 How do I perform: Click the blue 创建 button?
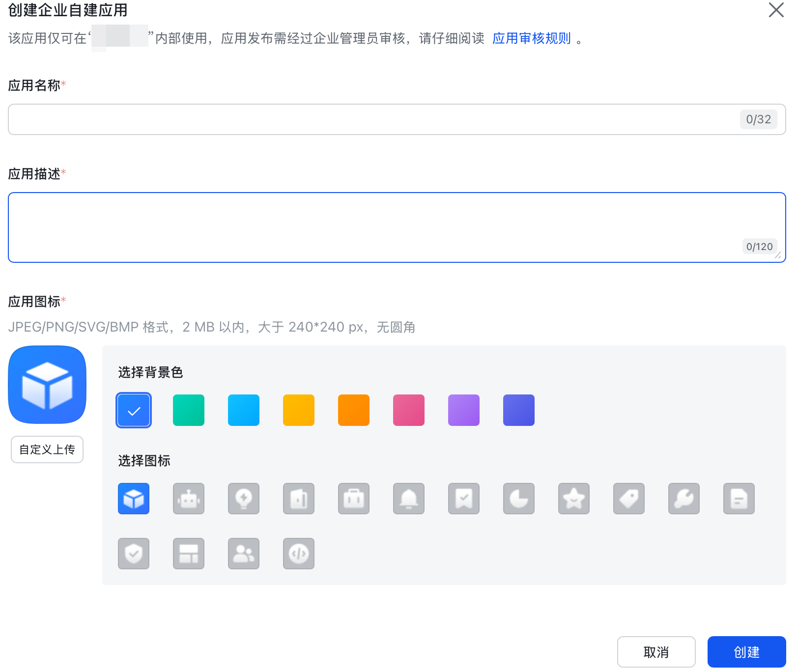coord(747,652)
